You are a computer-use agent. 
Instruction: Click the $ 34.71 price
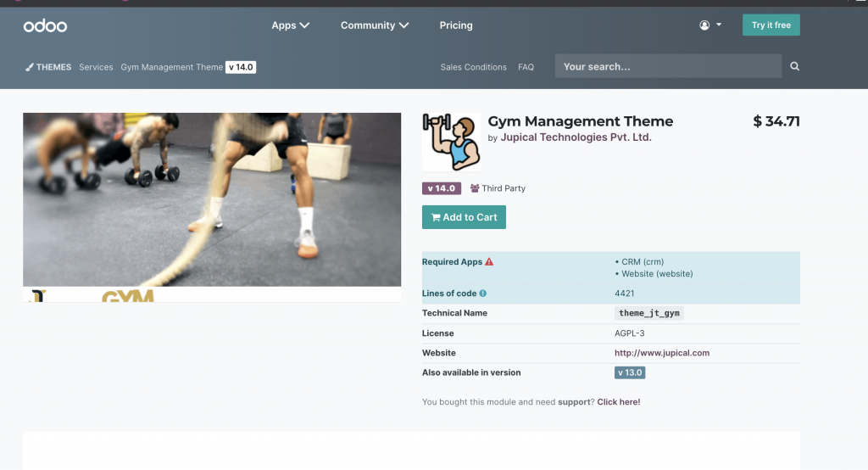776,121
